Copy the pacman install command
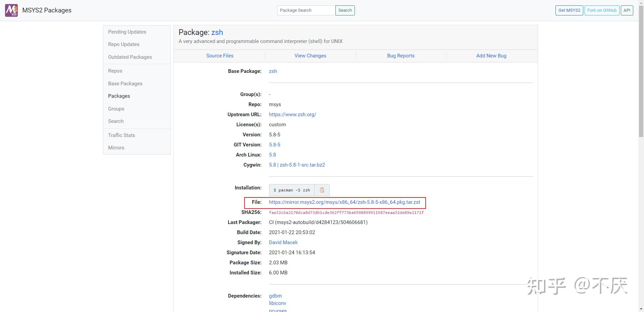 [x=322, y=190]
